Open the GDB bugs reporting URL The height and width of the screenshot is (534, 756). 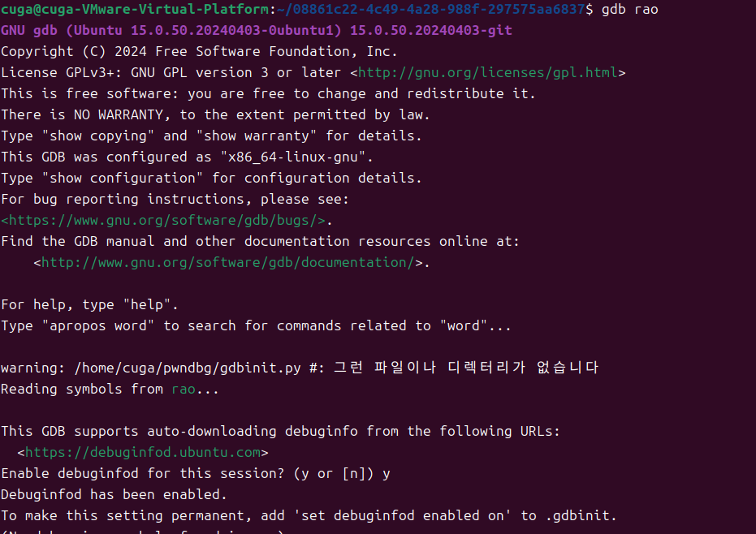pos(163,221)
